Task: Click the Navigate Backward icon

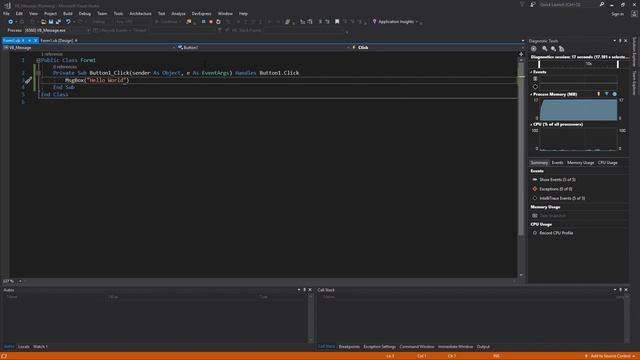Action: 11,22
